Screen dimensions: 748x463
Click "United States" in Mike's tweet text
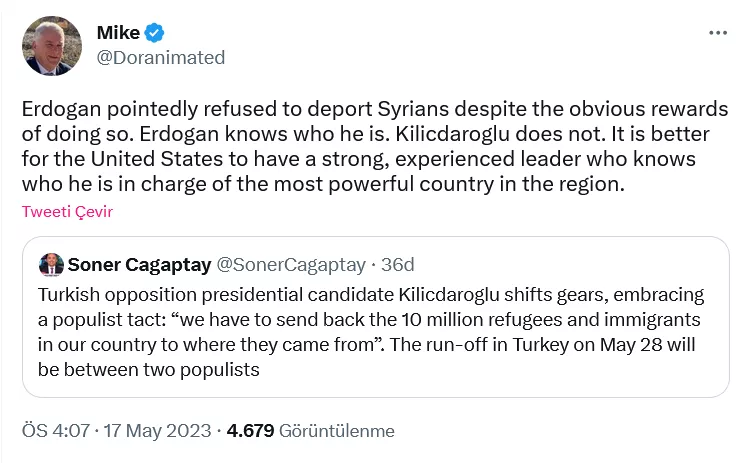pyautogui.click(x=148, y=160)
